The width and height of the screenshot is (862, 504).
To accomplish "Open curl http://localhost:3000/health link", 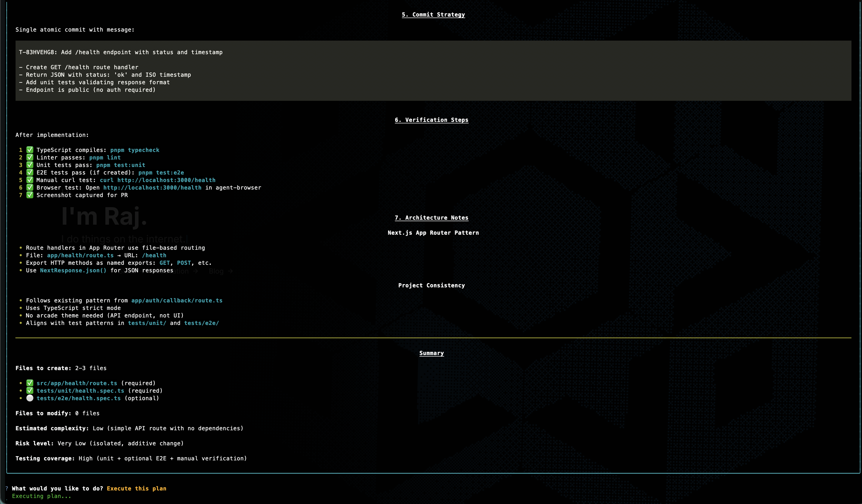I will click(157, 180).
